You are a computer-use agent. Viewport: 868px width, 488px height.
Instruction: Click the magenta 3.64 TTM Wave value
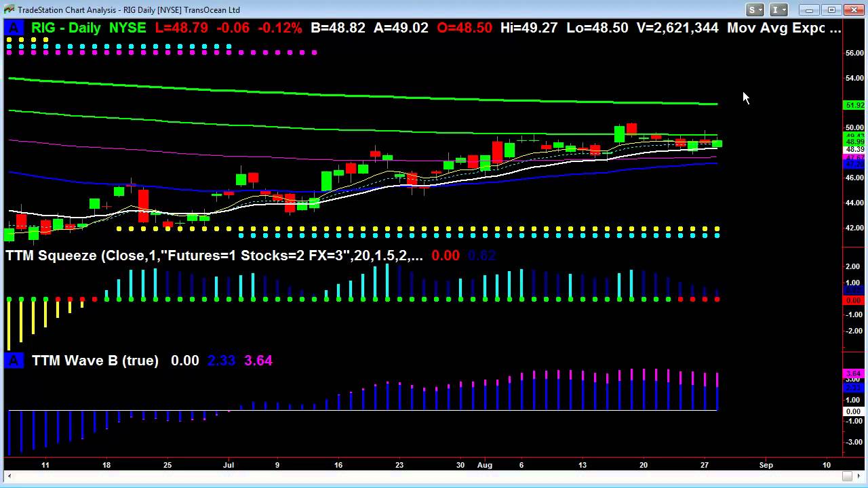tap(258, 360)
